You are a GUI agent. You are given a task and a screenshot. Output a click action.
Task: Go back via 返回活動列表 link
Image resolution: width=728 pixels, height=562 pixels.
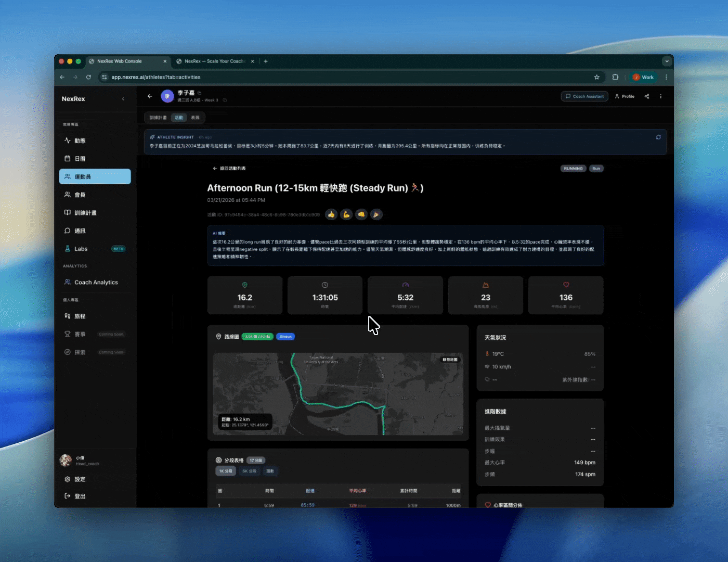229,169
